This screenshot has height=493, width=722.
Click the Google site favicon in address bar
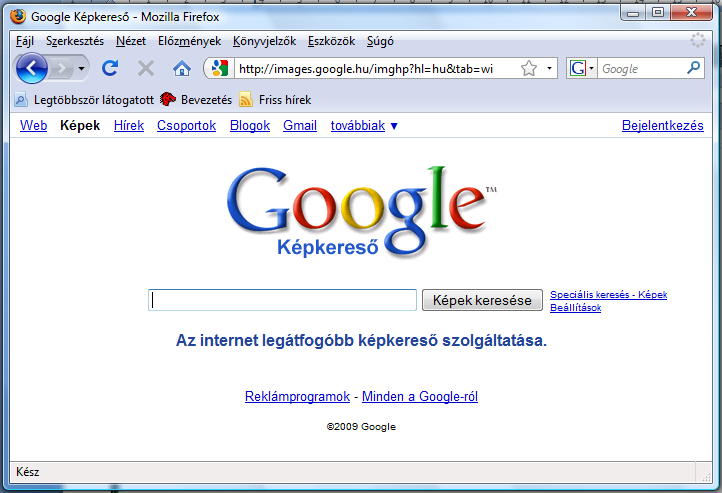[220, 69]
